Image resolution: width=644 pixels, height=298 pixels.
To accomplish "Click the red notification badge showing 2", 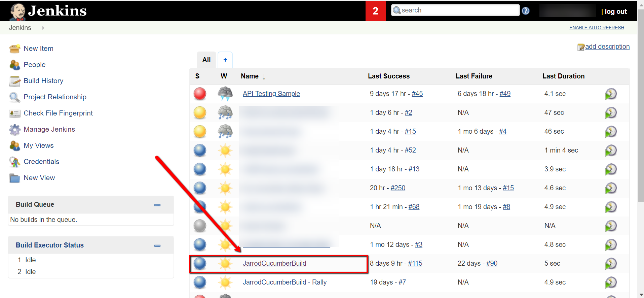I will 376,11.
